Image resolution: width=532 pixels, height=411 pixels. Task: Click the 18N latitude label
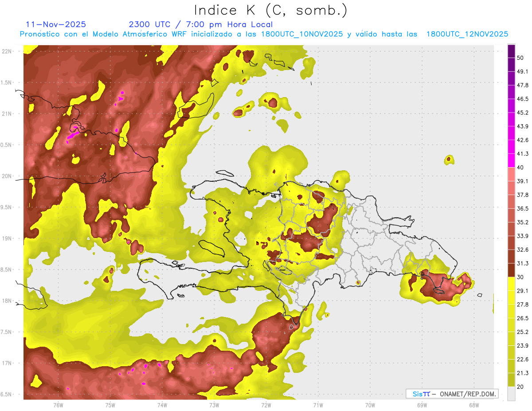7,301
